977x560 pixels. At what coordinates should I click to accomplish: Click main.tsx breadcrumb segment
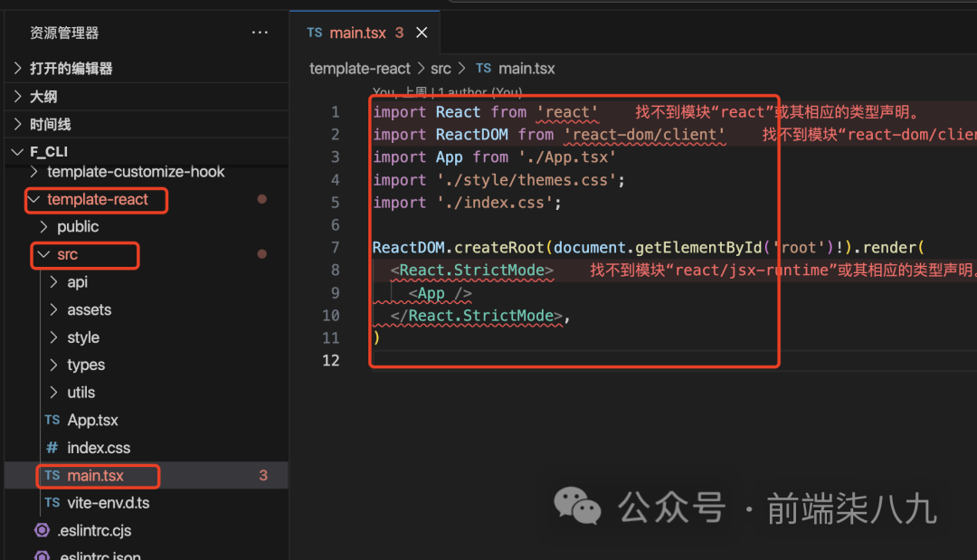click(526, 69)
